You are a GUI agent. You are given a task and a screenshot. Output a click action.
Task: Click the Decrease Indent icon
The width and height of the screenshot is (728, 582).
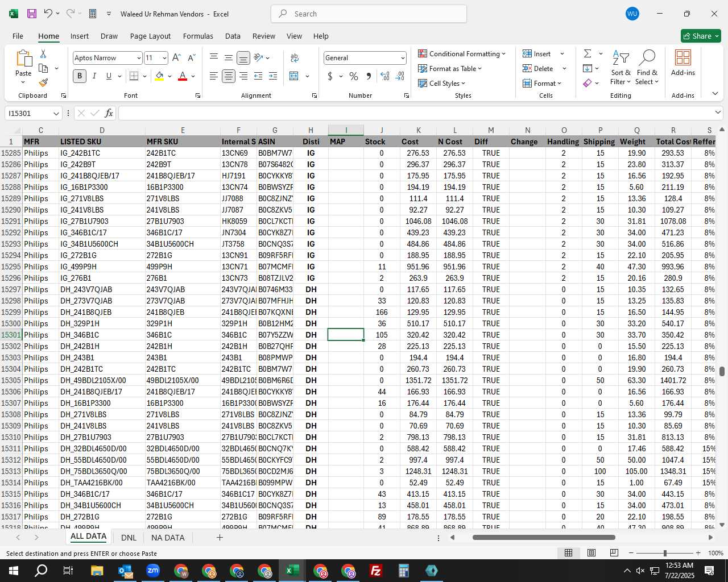pyautogui.click(x=258, y=76)
